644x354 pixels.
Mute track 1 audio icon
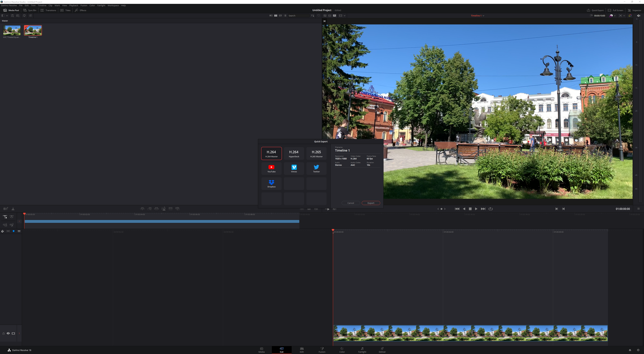point(8,333)
